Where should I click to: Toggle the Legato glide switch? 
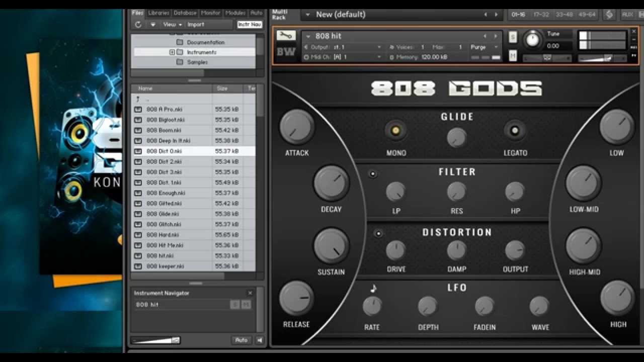[x=515, y=131]
